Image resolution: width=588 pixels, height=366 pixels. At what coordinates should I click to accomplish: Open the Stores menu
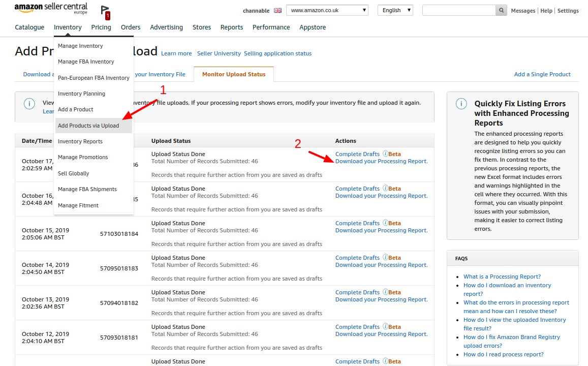pos(202,27)
